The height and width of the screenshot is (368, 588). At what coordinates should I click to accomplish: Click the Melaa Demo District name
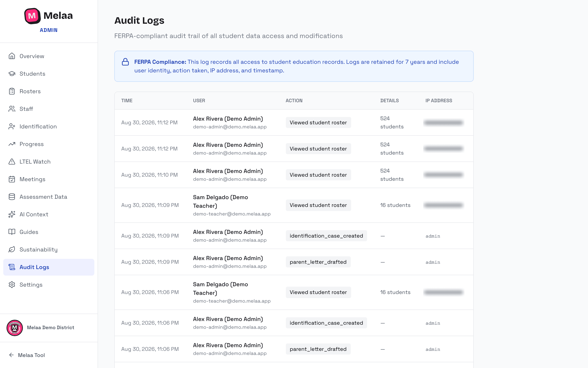click(x=51, y=327)
